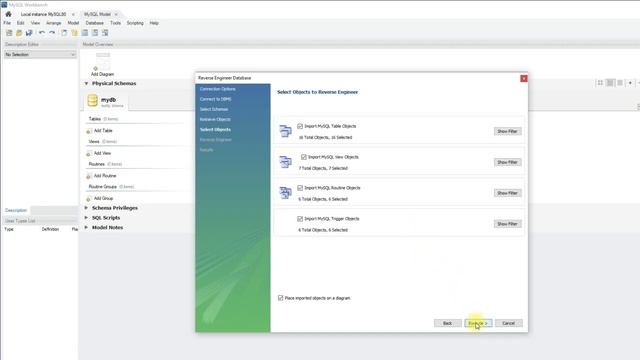Viewport: 640px width, 360px height.
Task: Select the Description tab in left panel
Action: pos(16,210)
